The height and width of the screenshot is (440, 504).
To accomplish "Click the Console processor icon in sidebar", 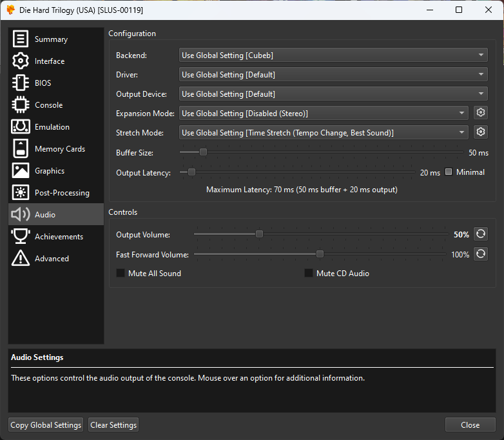I will [x=21, y=105].
